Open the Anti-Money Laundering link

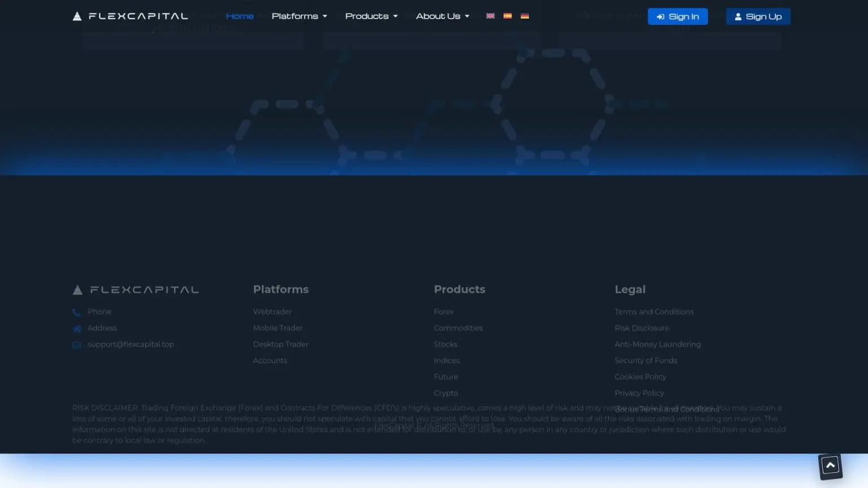click(657, 345)
